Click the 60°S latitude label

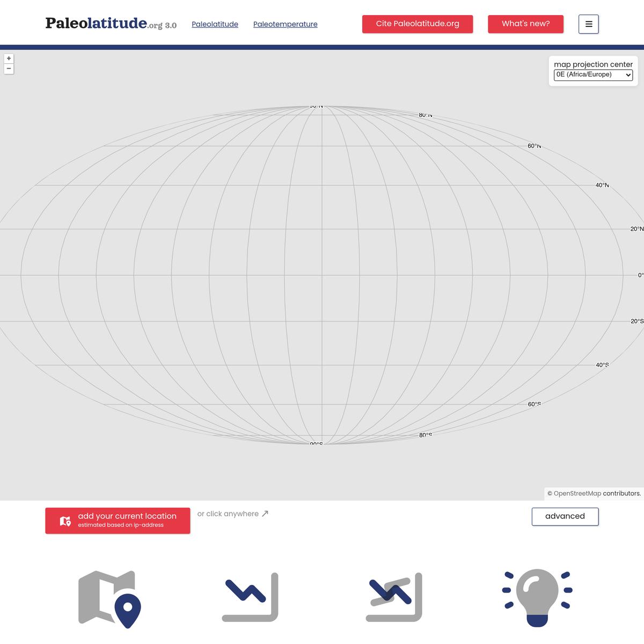click(534, 404)
